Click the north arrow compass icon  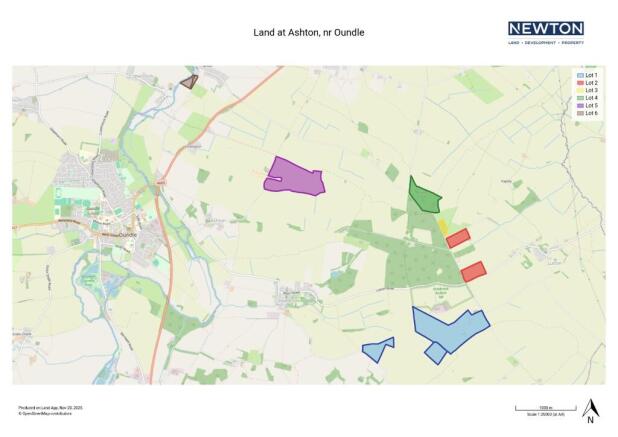(590, 410)
